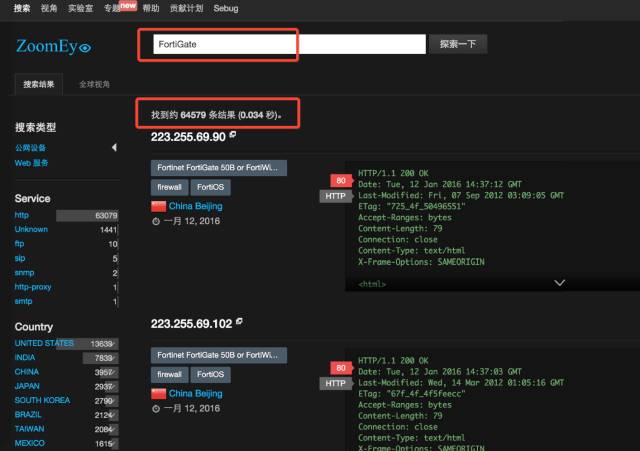The width and height of the screenshot is (640, 451).
Task: Filter results by TAIWAN
Action: 29,429
